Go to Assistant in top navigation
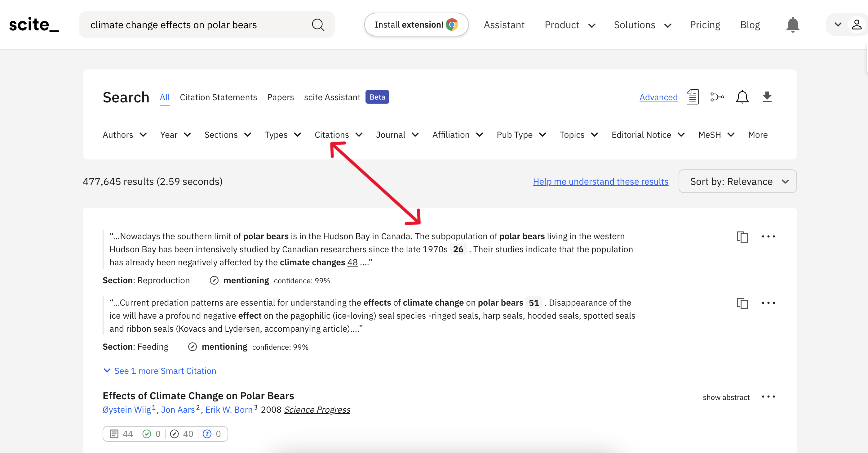868x453 pixels. coord(504,25)
